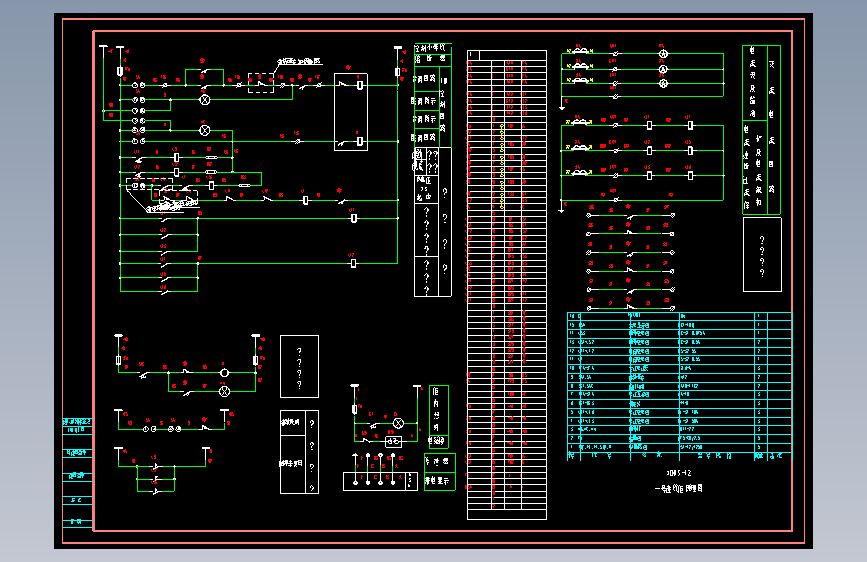Click the question-mark box beside the lower-left lamp circuit
Screen dimensions: 867x562
pyautogui.click(x=299, y=366)
